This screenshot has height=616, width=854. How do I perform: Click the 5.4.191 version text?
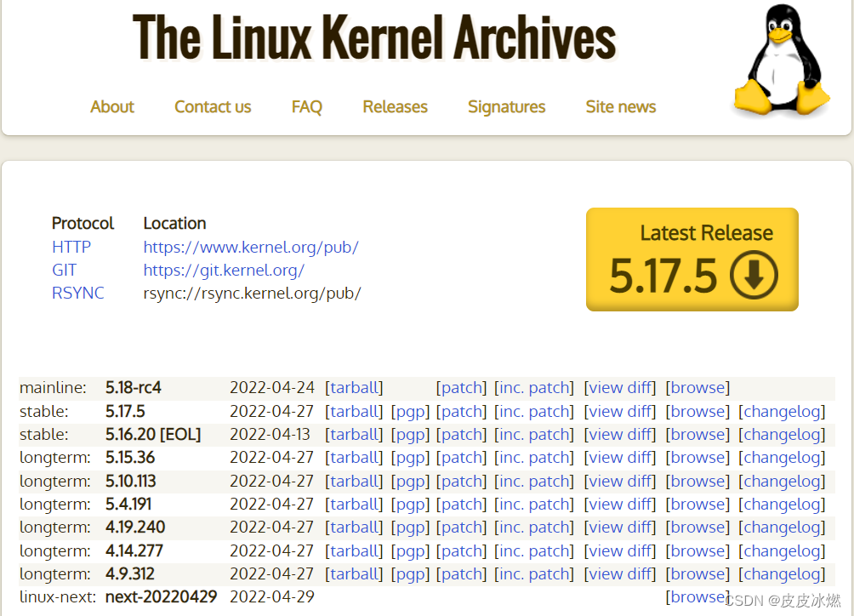128,505
